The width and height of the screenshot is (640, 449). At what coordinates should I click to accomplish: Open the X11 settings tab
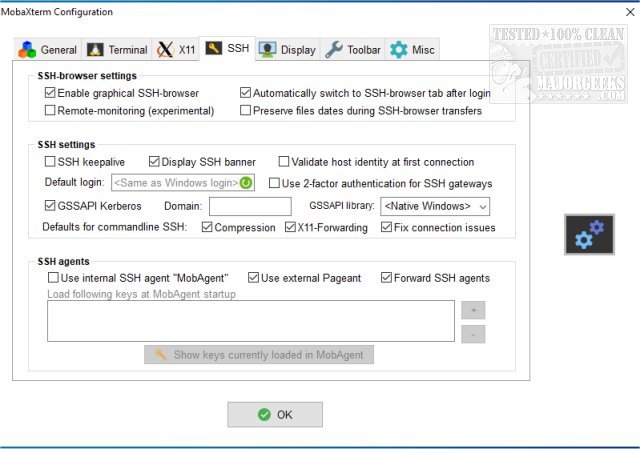(176, 50)
